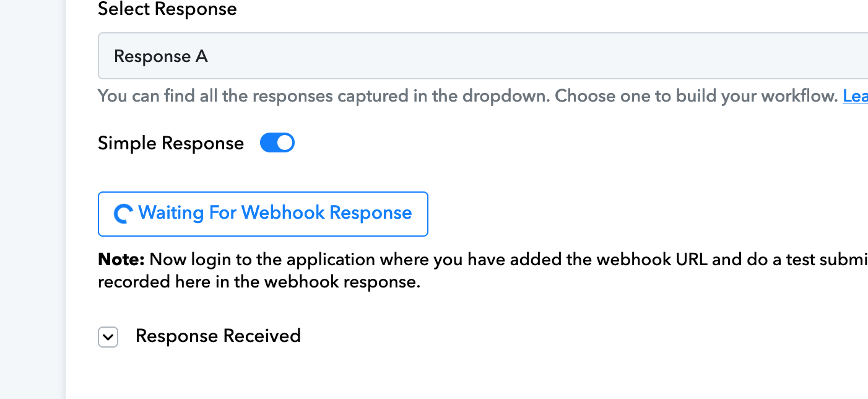Click inside the Select Response input box
Image resolution: width=868 pixels, height=399 pixels.
(483, 56)
